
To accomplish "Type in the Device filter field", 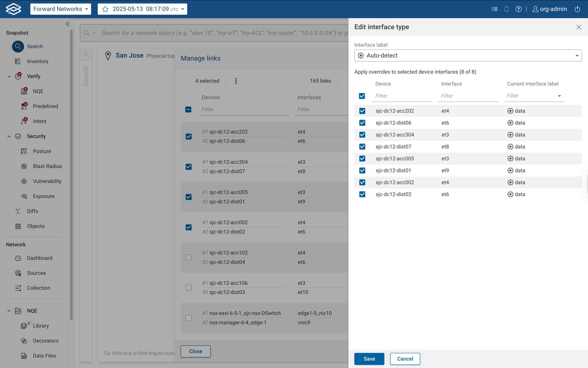I will tap(402, 96).
